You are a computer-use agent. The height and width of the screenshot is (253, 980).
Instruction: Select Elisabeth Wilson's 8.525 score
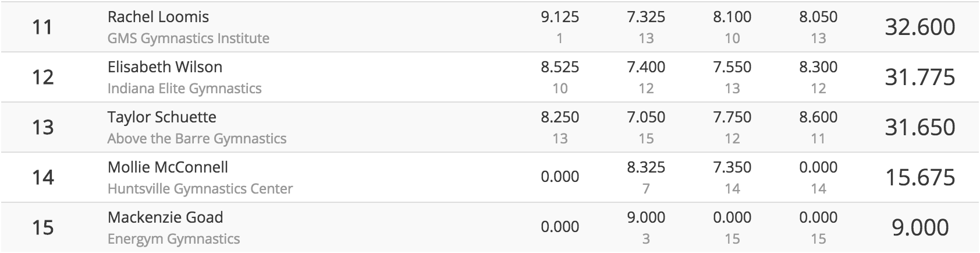point(560,67)
